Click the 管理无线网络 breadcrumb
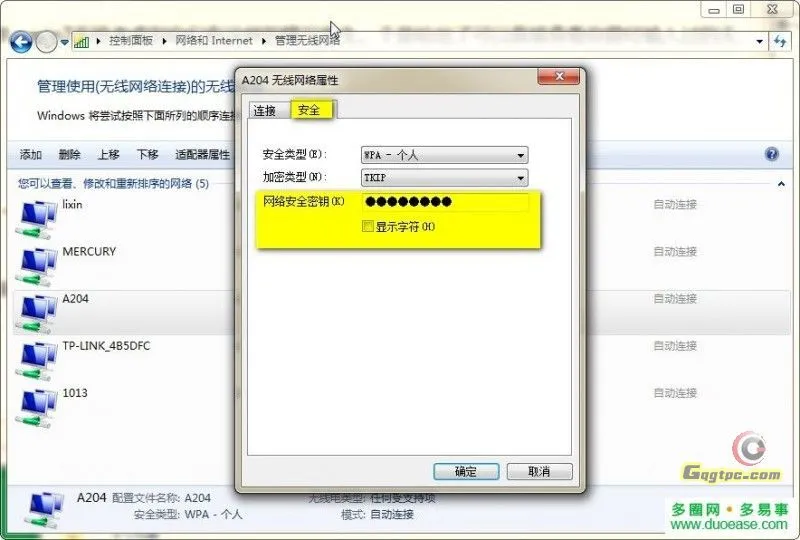 (307, 40)
